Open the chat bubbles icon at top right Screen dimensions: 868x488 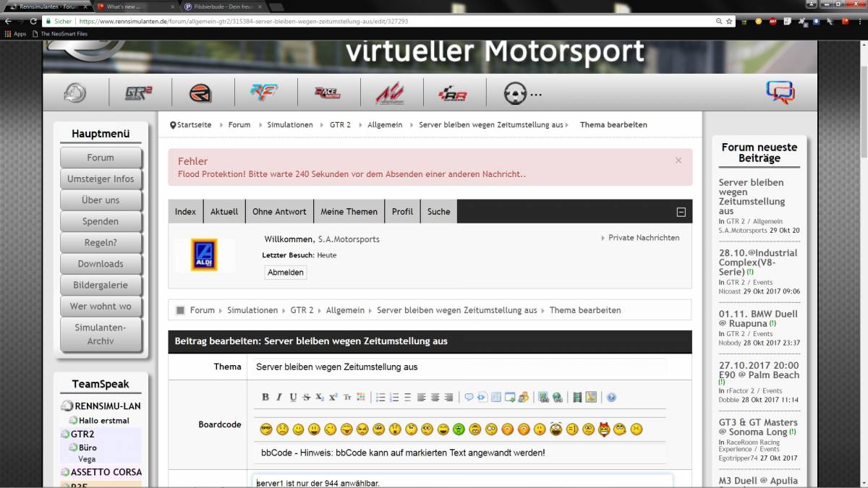pos(780,93)
